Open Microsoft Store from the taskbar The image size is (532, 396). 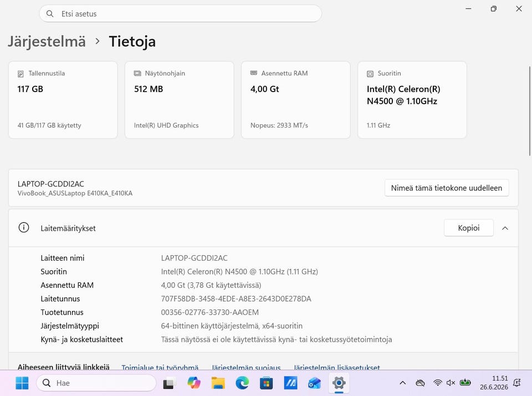point(267,383)
